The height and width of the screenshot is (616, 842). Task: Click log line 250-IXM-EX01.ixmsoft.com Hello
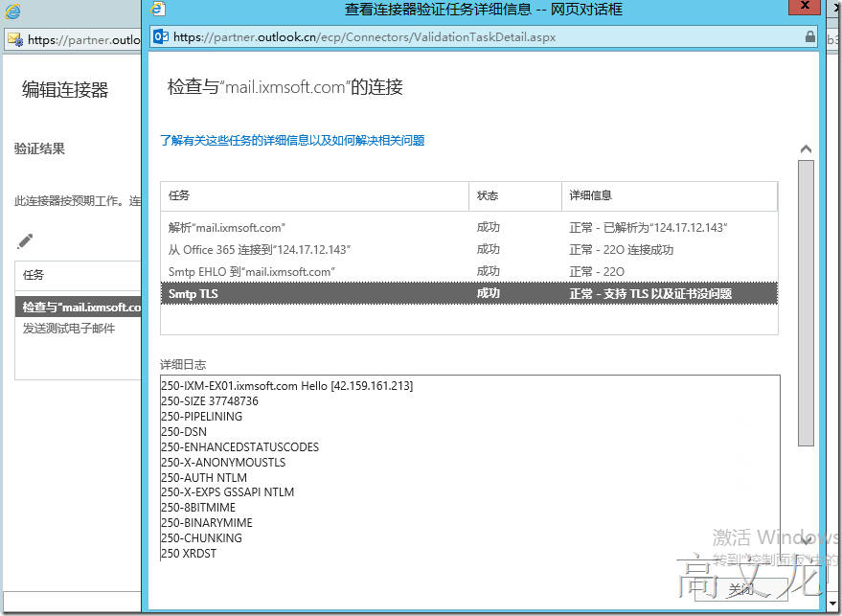pyautogui.click(x=286, y=386)
